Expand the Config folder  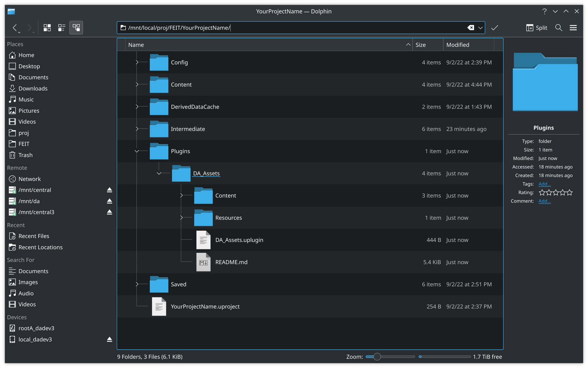(x=137, y=62)
